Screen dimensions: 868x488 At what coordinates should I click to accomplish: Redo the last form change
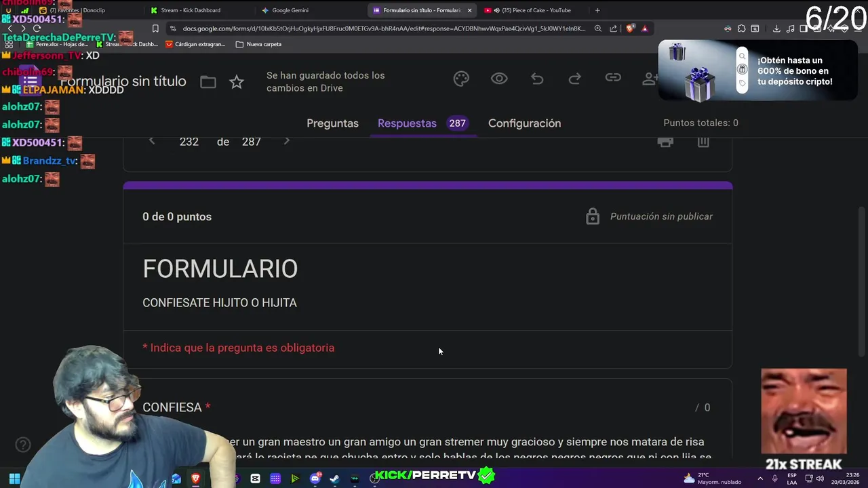click(x=575, y=79)
